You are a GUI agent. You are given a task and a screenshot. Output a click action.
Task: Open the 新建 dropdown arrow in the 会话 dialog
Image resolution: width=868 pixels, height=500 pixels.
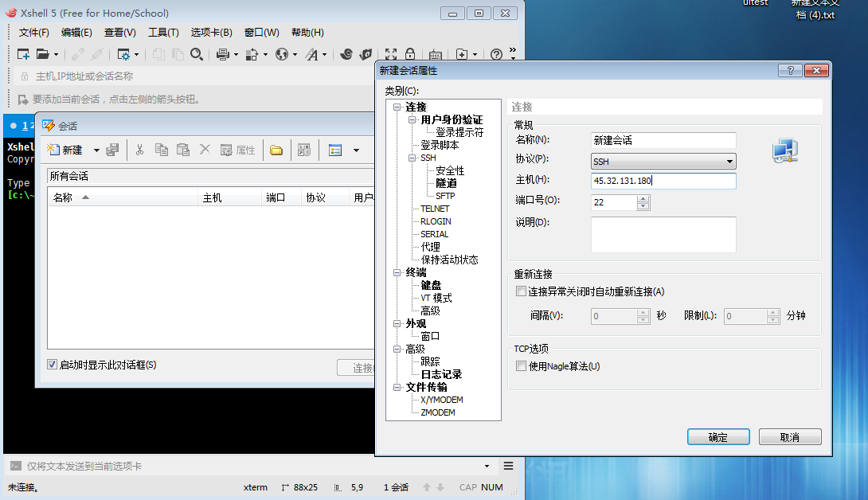[96, 150]
